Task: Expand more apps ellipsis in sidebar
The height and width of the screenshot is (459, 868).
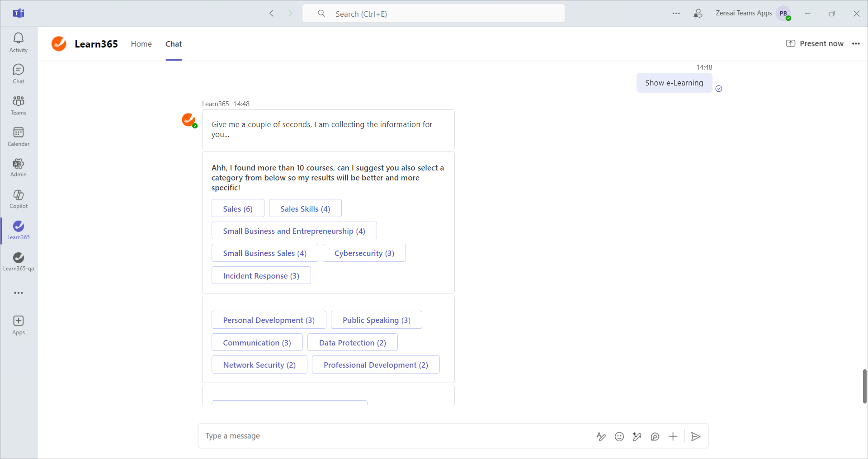Action: click(x=19, y=293)
